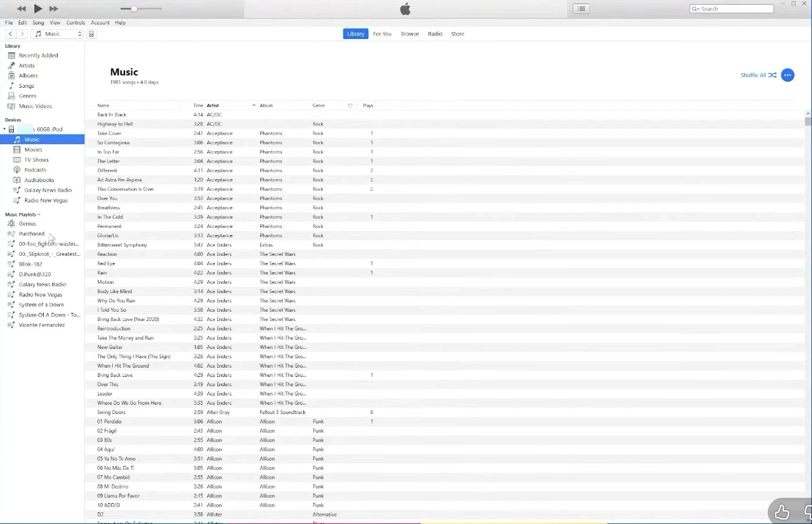Open the Account menu
This screenshot has height=524, width=812.
coord(100,23)
